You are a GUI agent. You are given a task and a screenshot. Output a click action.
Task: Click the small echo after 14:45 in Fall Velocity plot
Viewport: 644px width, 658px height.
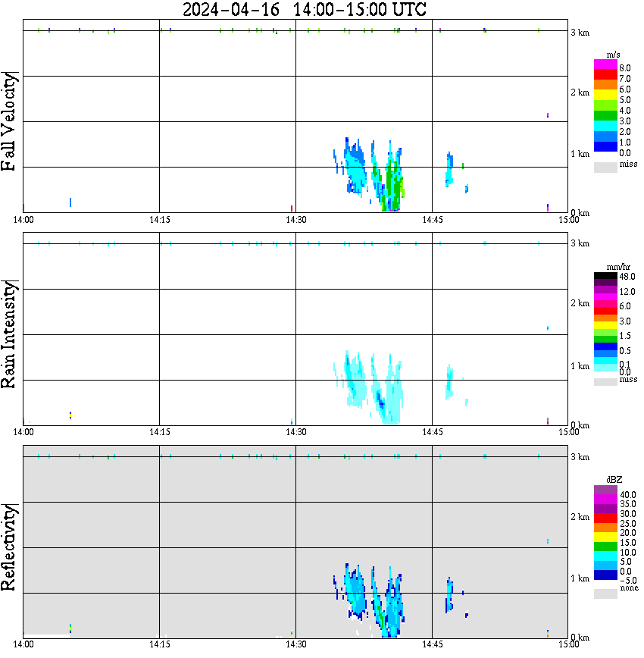pos(449,169)
